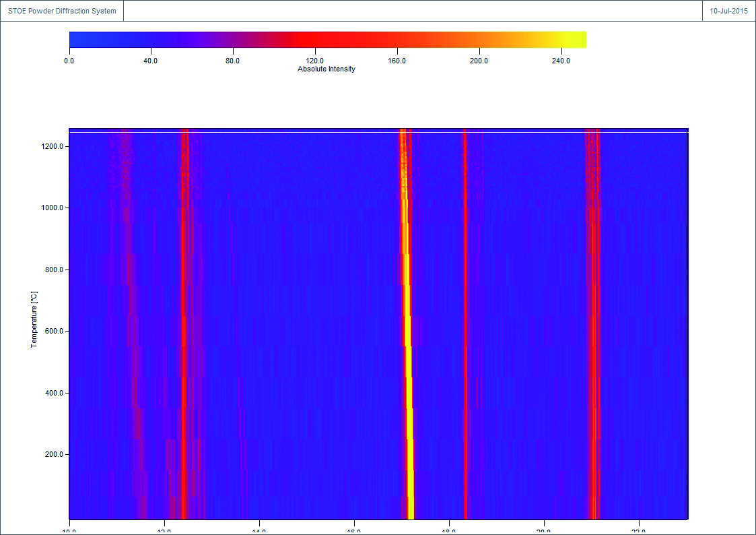Click the 400.0 temperature tick label
The image size is (756, 535).
click(x=55, y=394)
